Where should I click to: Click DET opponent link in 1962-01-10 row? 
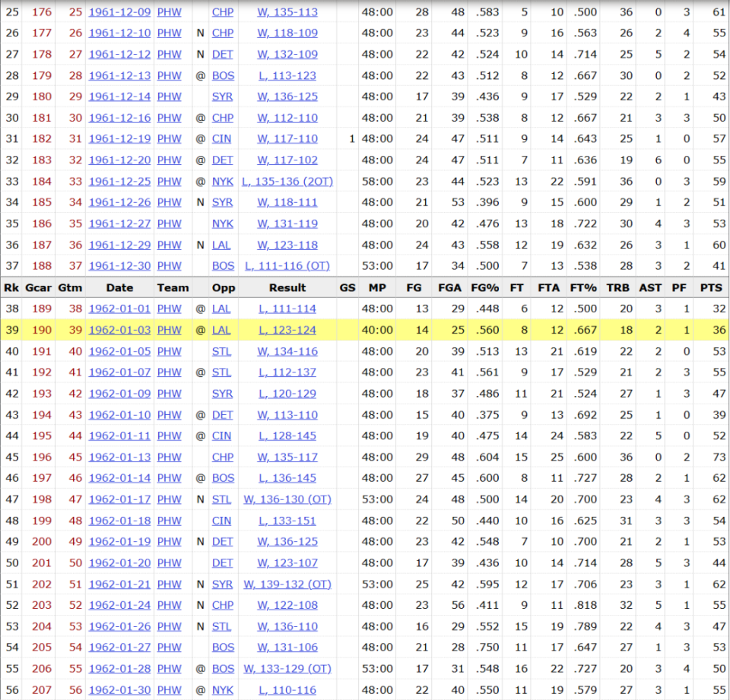(x=223, y=415)
